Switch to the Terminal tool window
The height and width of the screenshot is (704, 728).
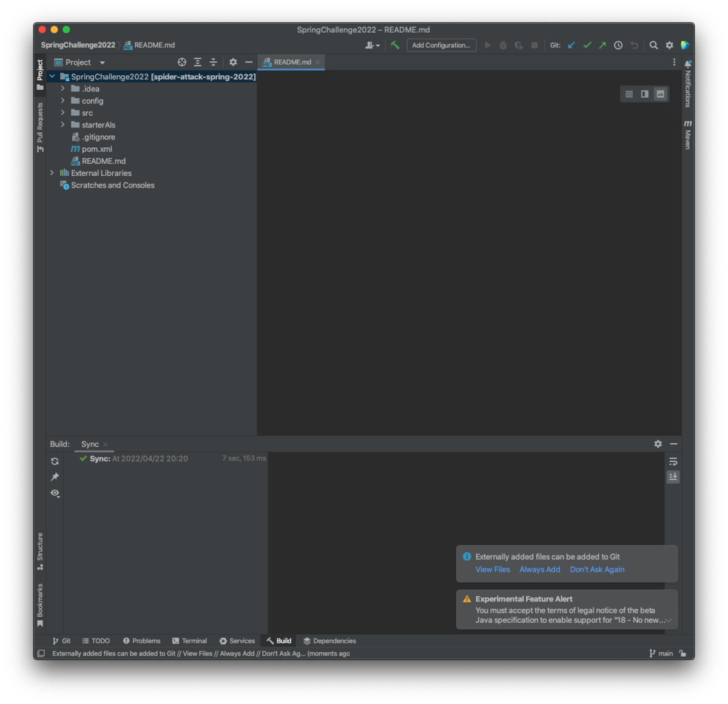click(190, 640)
